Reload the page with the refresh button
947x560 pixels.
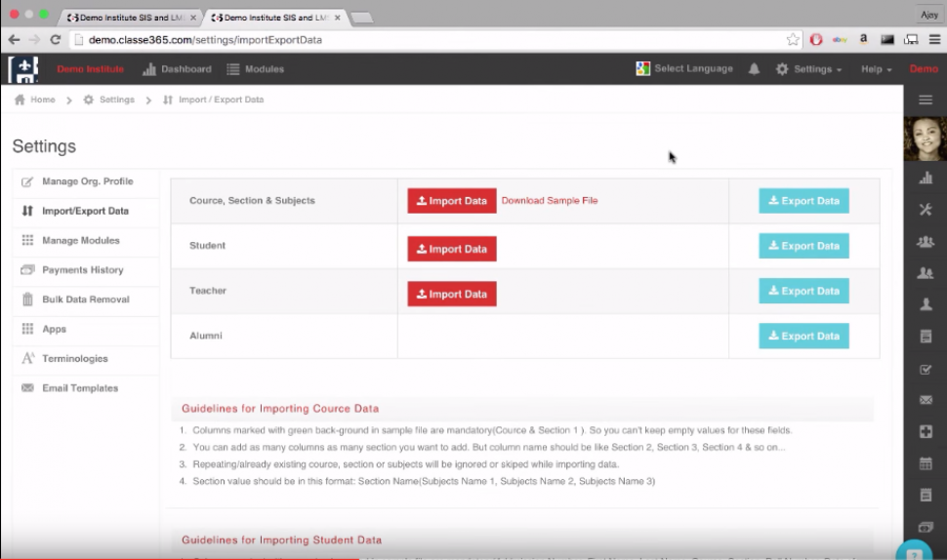56,40
